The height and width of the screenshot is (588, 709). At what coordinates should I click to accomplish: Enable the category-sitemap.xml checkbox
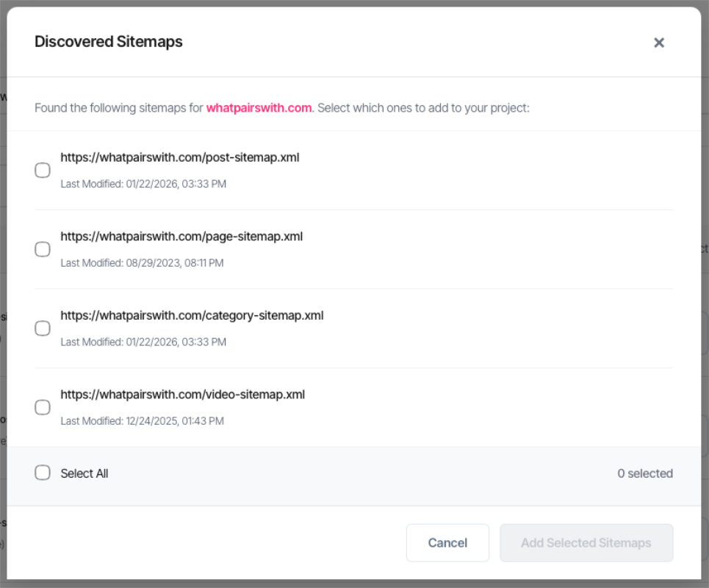pyautogui.click(x=43, y=329)
